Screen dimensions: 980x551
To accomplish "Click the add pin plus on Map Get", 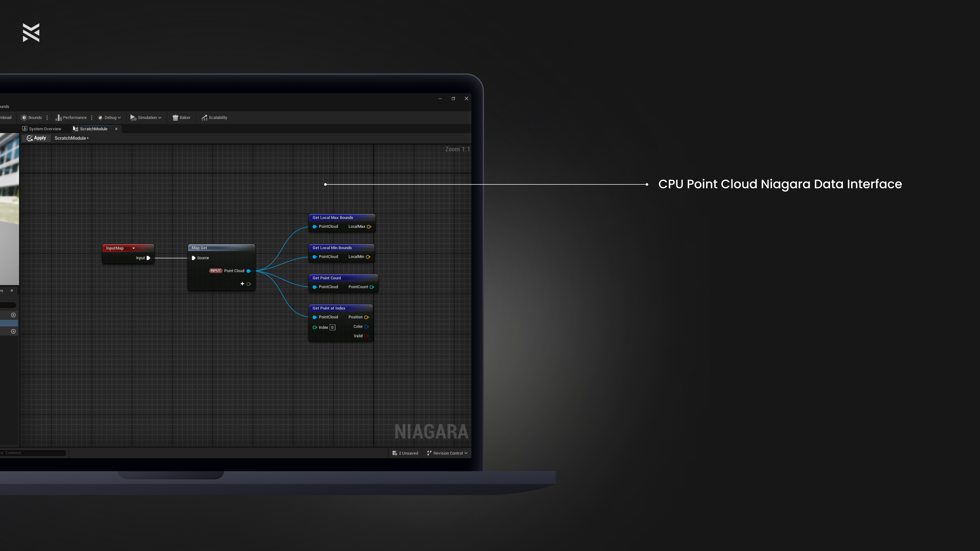I will (x=242, y=284).
